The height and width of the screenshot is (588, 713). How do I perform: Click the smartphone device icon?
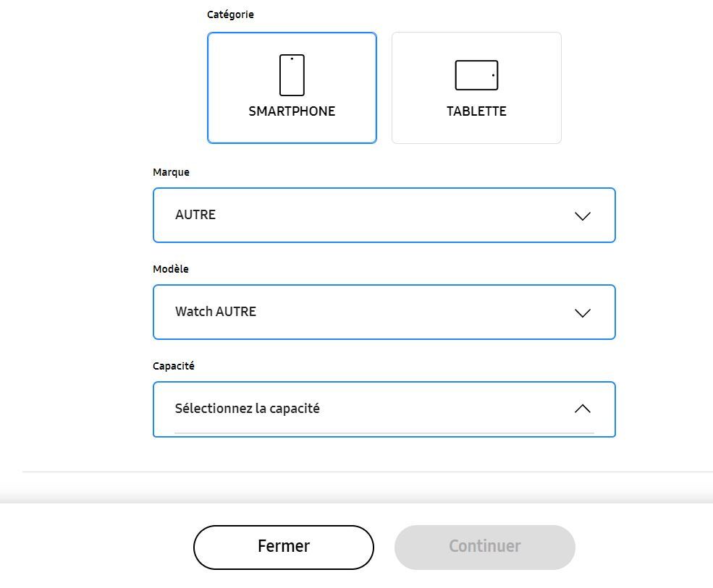pyautogui.click(x=292, y=75)
